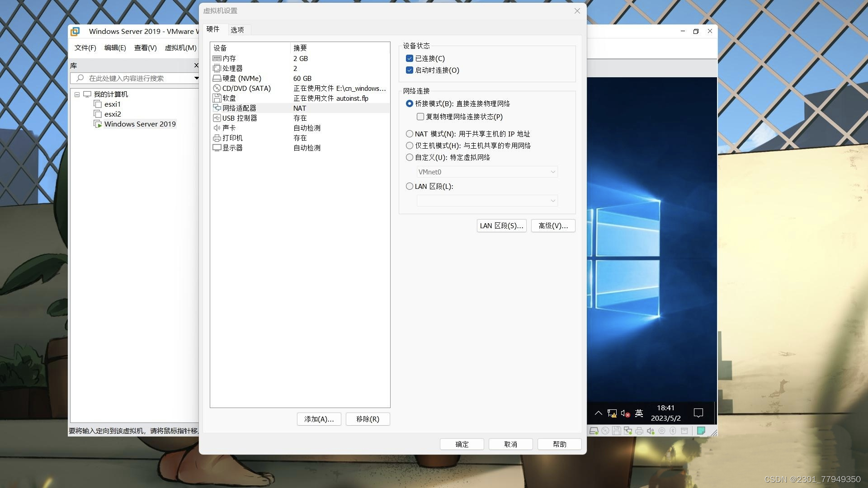Select the USB 控制器 device icon
Image resolution: width=868 pixels, height=488 pixels.
217,118
